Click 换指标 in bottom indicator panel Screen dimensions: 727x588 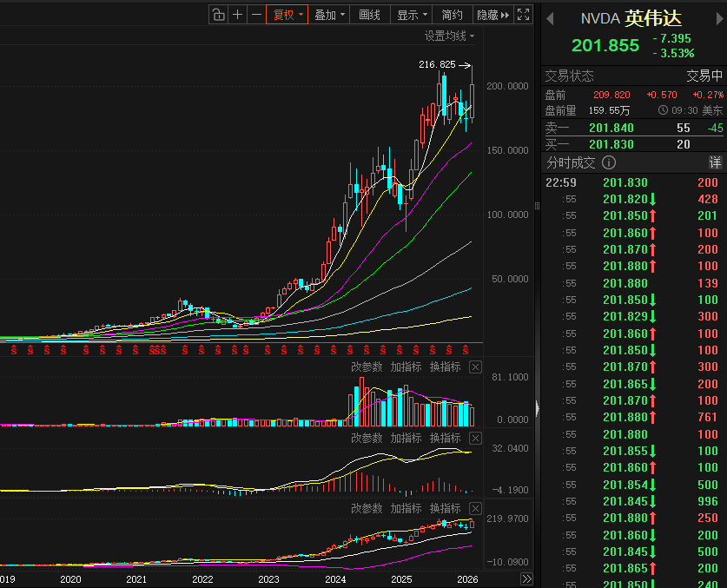445,508
